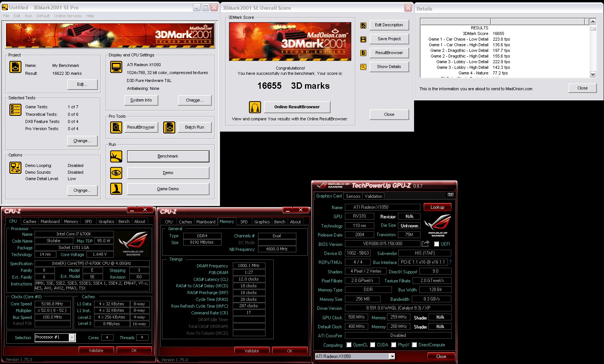Click Show Details button
This screenshot has height=364, width=604.
389,67
